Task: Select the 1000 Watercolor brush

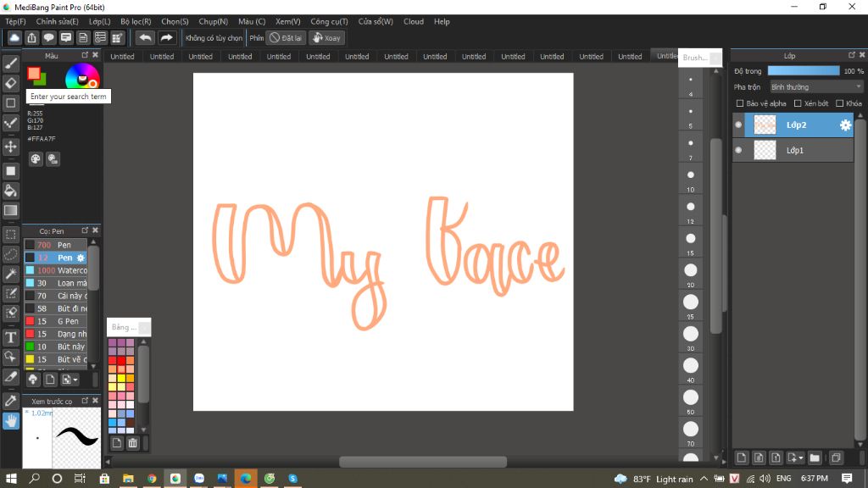Action: (x=56, y=270)
